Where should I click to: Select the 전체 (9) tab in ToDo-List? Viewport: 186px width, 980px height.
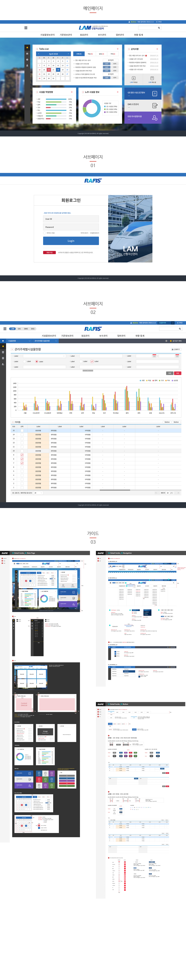(x=79, y=54)
